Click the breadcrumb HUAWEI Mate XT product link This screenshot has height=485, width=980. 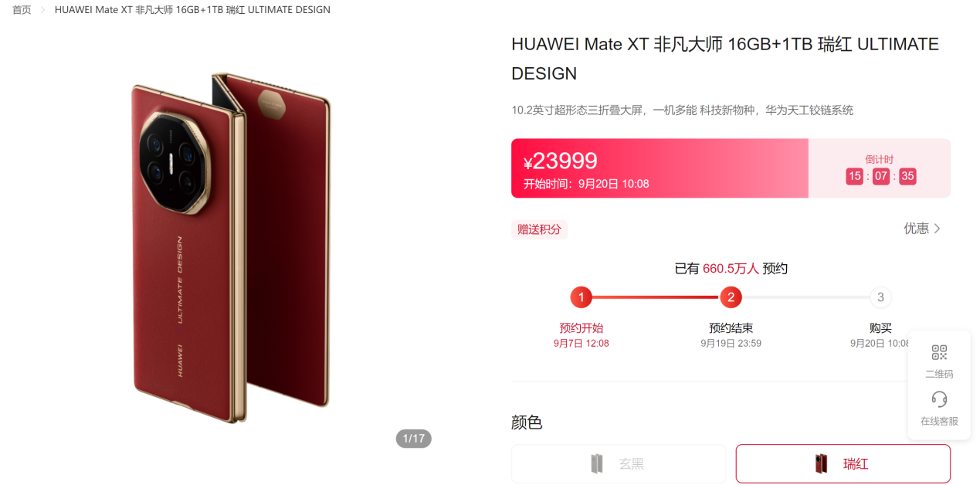click(192, 10)
